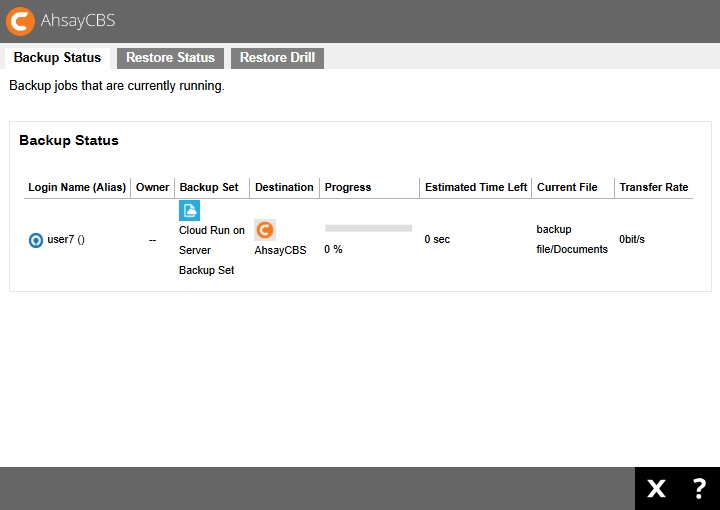This screenshot has width=720, height=510.
Task: Click the Current File column header
Action: pyautogui.click(x=567, y=187)
